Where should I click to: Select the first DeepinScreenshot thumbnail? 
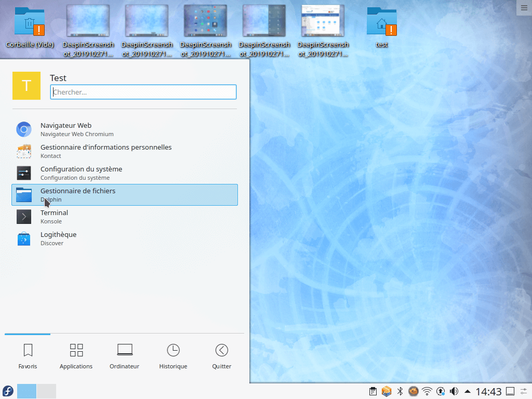pyautogui.click(x=88, y=31)
